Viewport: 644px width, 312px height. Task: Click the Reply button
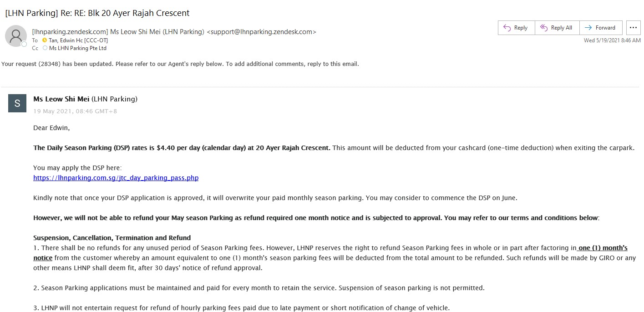coord(516,28)
